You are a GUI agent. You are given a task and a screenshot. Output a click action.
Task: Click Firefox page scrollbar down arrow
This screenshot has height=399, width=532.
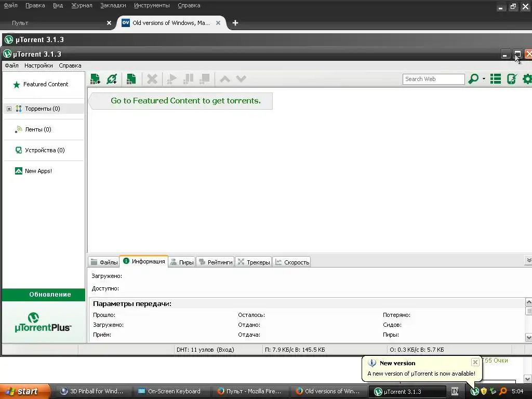(528, 379)
